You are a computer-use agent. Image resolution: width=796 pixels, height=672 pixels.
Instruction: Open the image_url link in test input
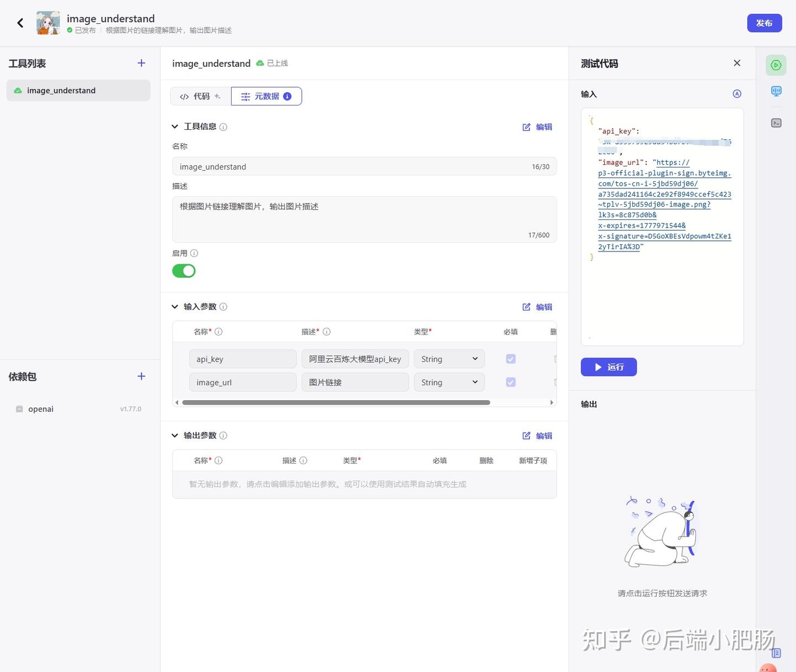click(x=664, y=204)
